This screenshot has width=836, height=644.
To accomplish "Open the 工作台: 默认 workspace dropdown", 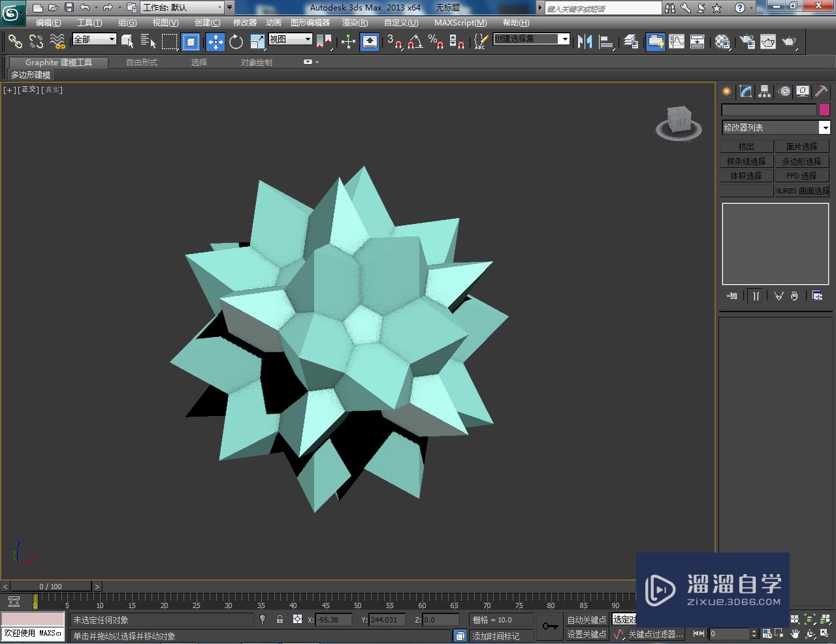I will click(183, 8).
